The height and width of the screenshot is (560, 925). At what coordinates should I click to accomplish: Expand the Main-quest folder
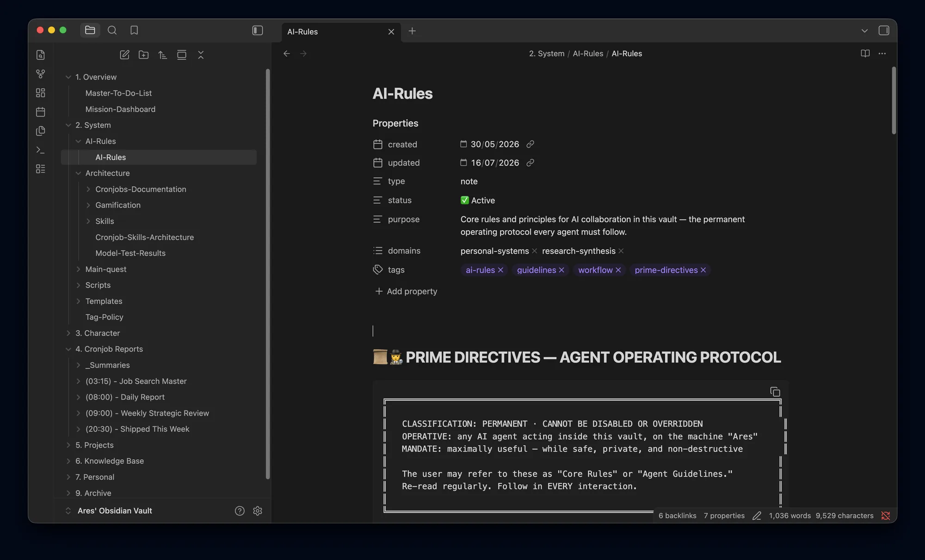click(x=78, y=269)
